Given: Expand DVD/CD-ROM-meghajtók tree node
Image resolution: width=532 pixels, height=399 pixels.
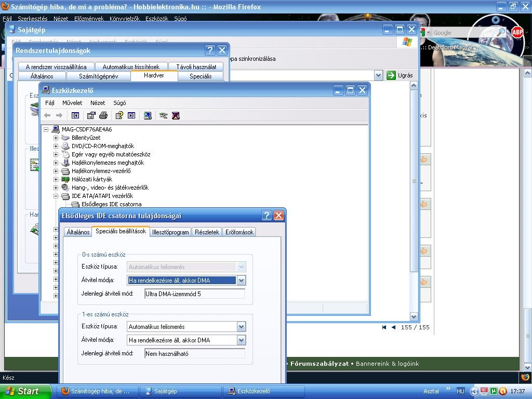Looking at the screenshot, I should [56, 146].
